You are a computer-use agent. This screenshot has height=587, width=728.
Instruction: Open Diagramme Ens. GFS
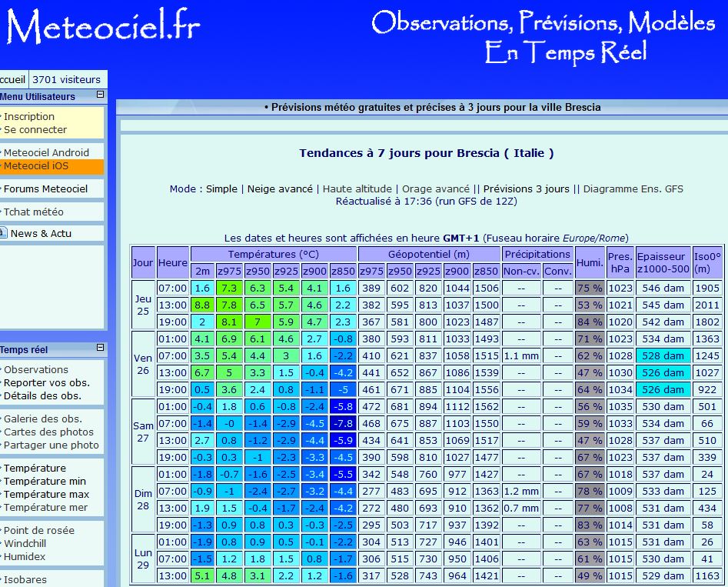633,188
